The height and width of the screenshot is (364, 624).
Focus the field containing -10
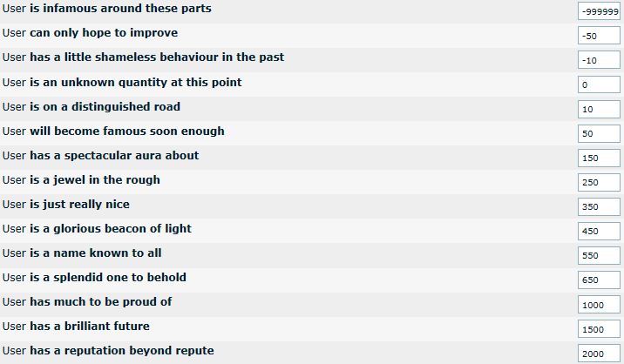click(598, 60)
